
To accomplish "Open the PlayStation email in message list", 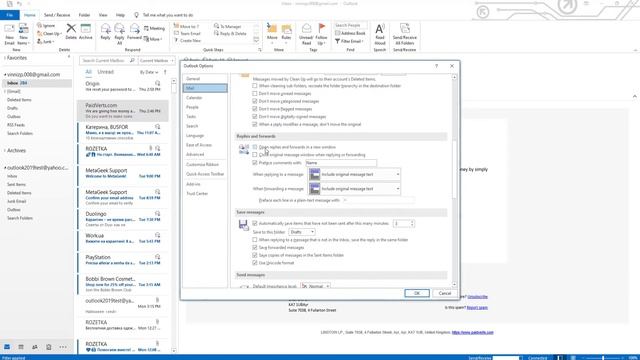I will (122, 260).
